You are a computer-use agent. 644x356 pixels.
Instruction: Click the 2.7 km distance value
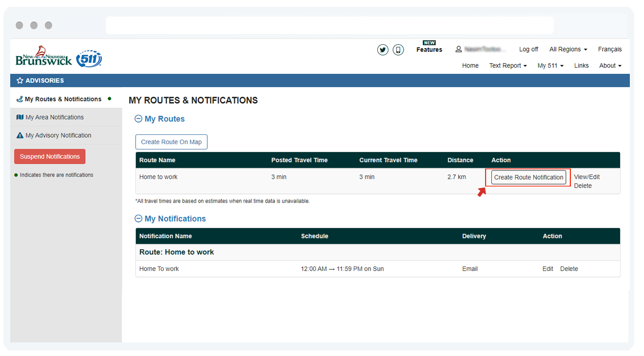[456, 177]
